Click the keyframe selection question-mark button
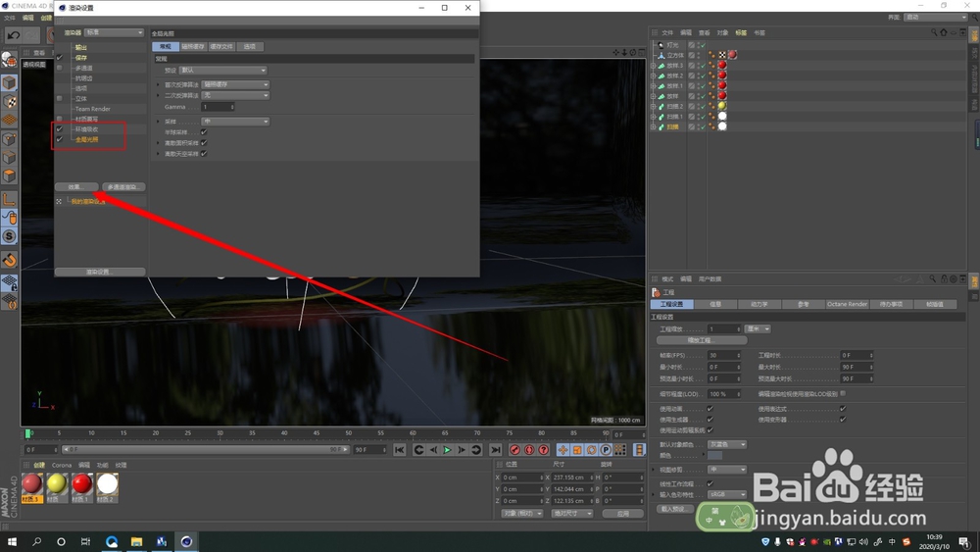This screenshot has height=552, width=980. [x=544, y=449]
